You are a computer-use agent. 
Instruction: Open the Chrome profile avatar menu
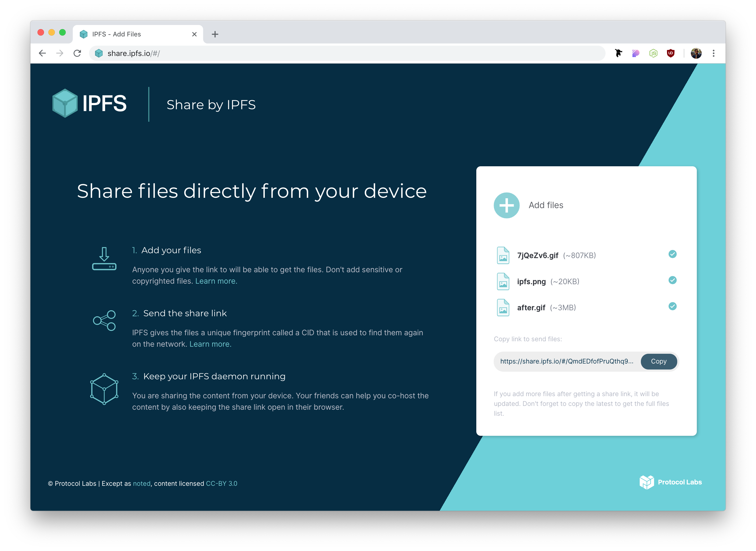(696, 53)
